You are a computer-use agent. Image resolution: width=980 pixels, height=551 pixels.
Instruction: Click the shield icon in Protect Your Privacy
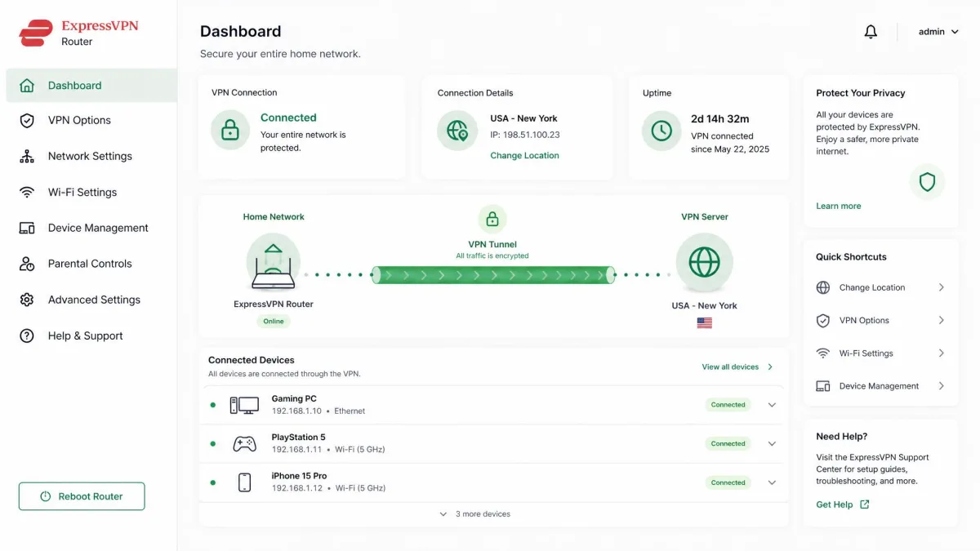coord(927,182)
